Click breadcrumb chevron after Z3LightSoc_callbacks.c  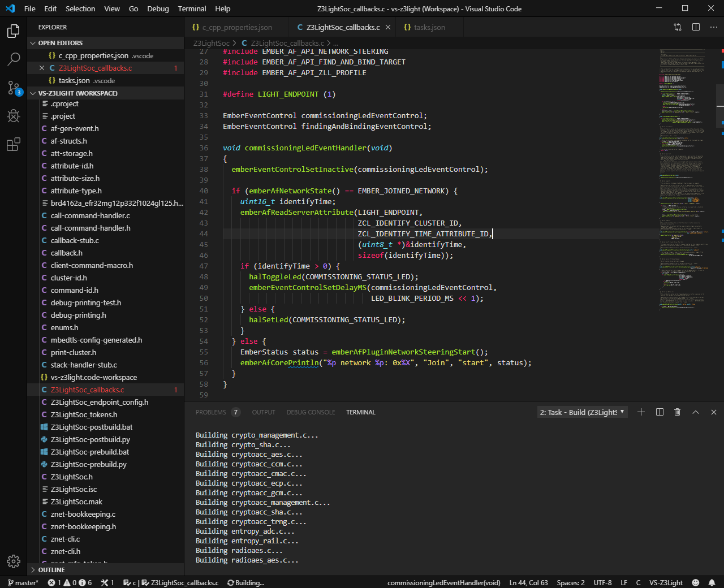pos(329,43)
